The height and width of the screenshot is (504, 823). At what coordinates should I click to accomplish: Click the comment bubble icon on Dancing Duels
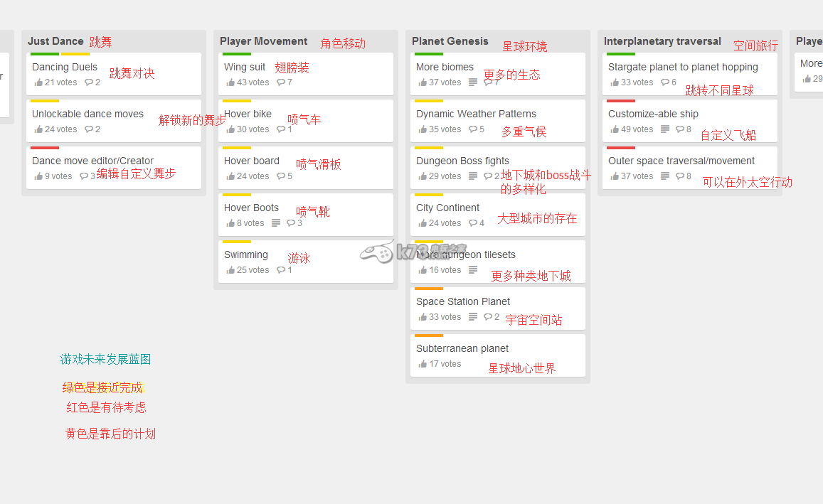(89, 82)
